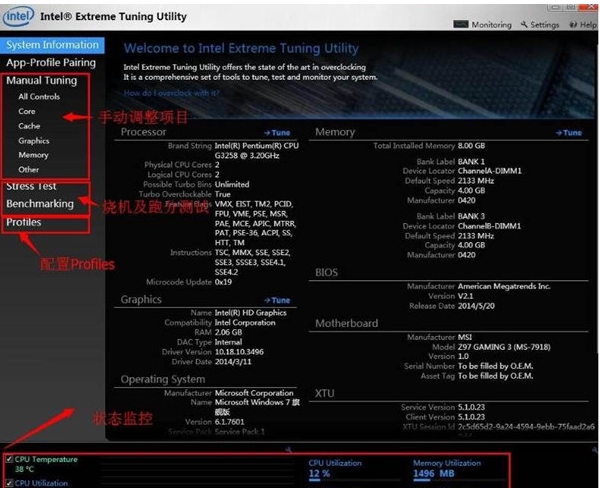The image size is (600, 488).
Task: Open the Stress Test section
Action: [31, 186]
